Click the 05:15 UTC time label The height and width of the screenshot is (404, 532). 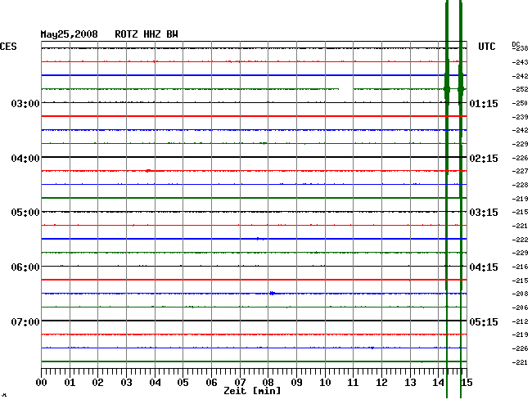pos(484,321)
